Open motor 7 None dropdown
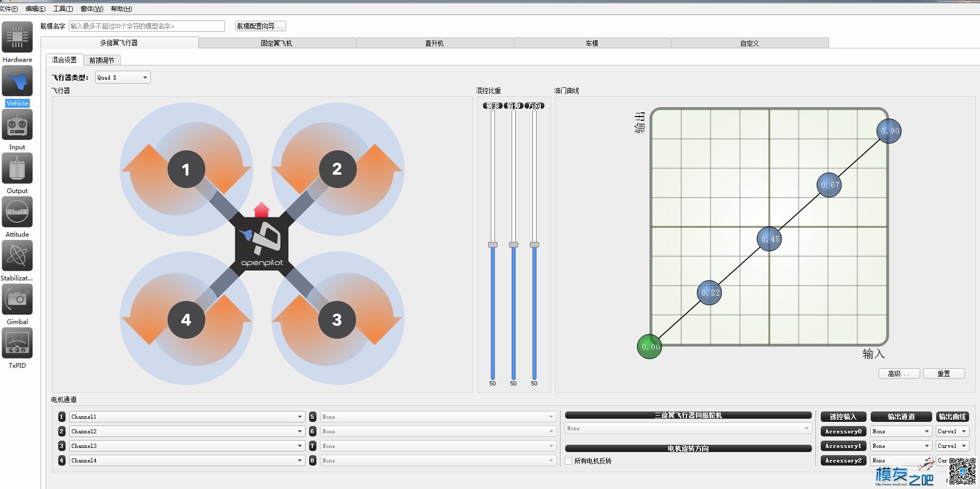Screen dimensions: 980x489 pyautogui.click(x=438, y=446)
